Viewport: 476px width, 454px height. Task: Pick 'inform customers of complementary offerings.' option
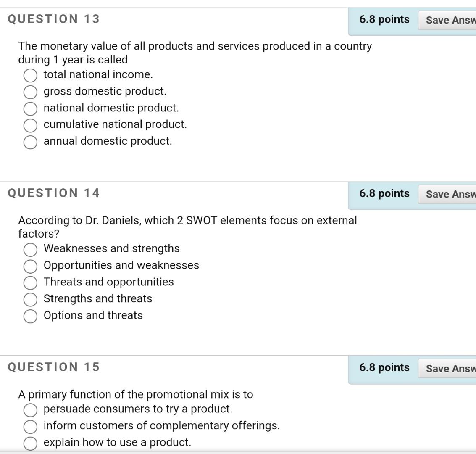click(x=30, y=426)
